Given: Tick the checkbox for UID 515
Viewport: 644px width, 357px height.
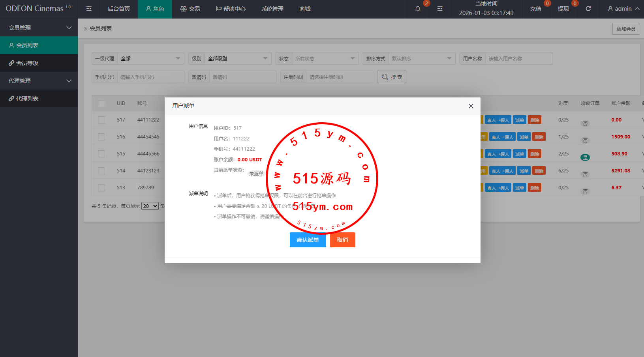Looking at the screenshot, I should [101, 154].
